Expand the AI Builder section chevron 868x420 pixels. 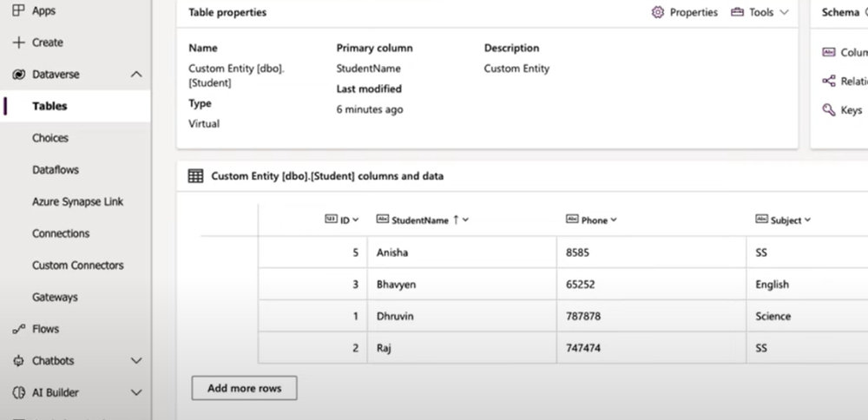136,393
